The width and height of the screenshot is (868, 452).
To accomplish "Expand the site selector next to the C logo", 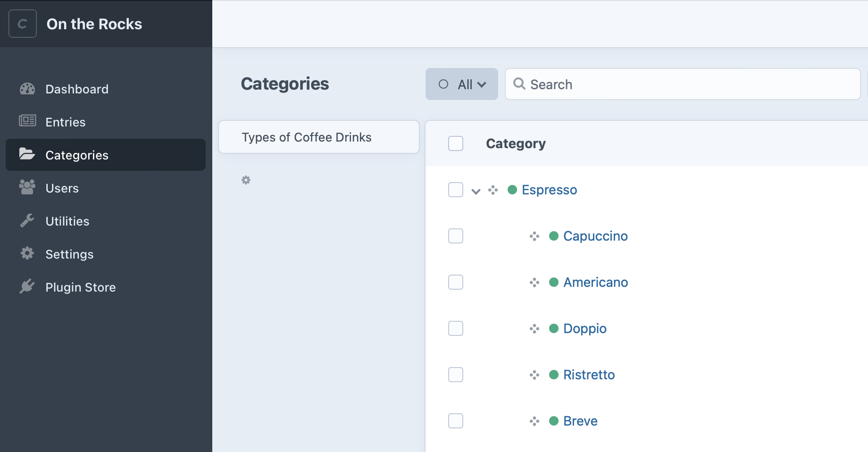I will pos(22,24).
